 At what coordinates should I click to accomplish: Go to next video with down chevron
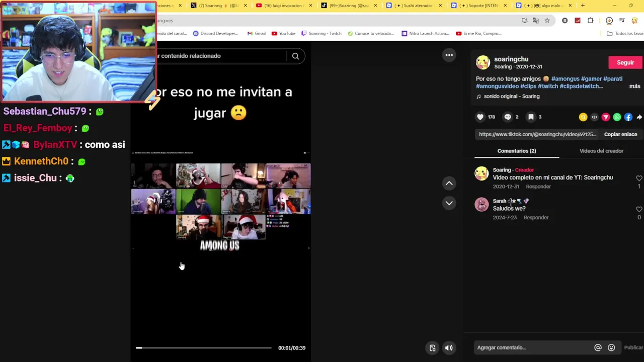449,203
